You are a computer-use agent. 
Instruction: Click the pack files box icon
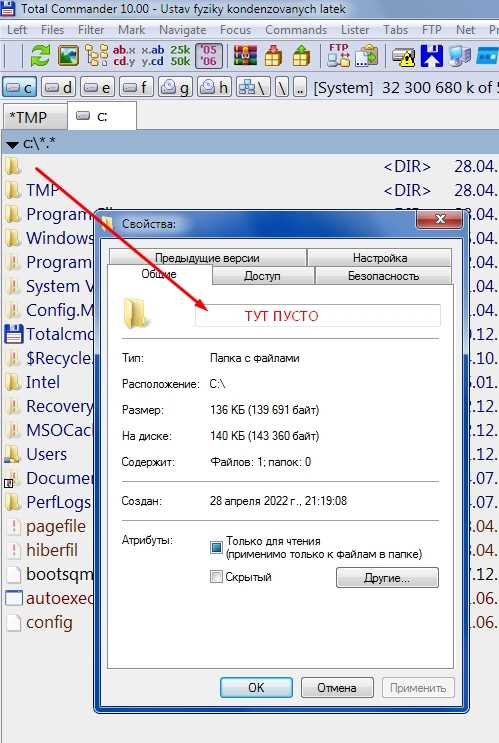click(x=273, y=55)
